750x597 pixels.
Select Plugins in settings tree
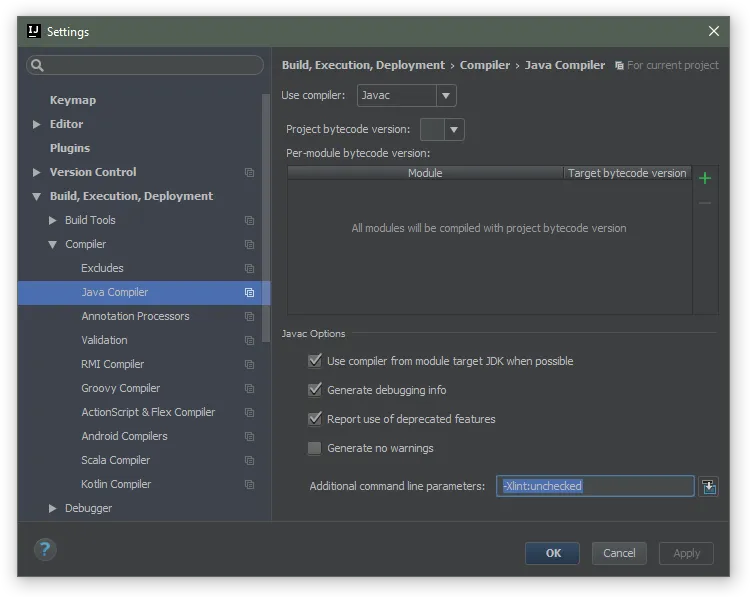coord(70,148)
